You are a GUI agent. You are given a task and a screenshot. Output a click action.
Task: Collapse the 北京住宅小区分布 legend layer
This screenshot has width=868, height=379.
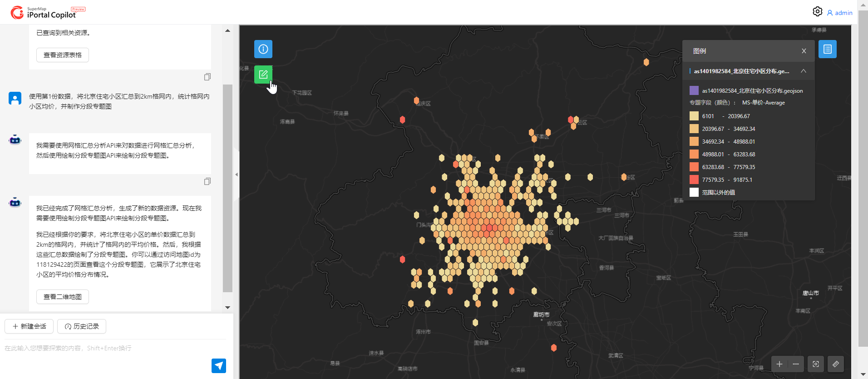[804, 71]
